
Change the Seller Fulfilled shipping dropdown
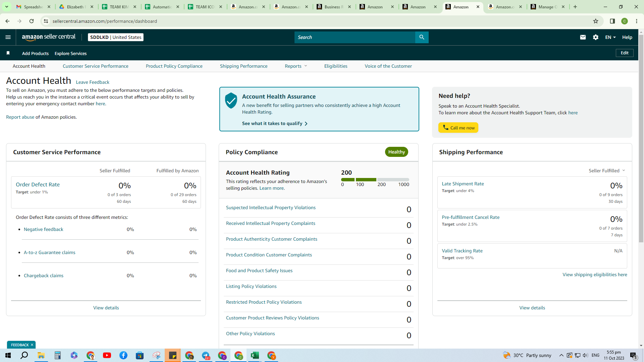click(607, 171)
